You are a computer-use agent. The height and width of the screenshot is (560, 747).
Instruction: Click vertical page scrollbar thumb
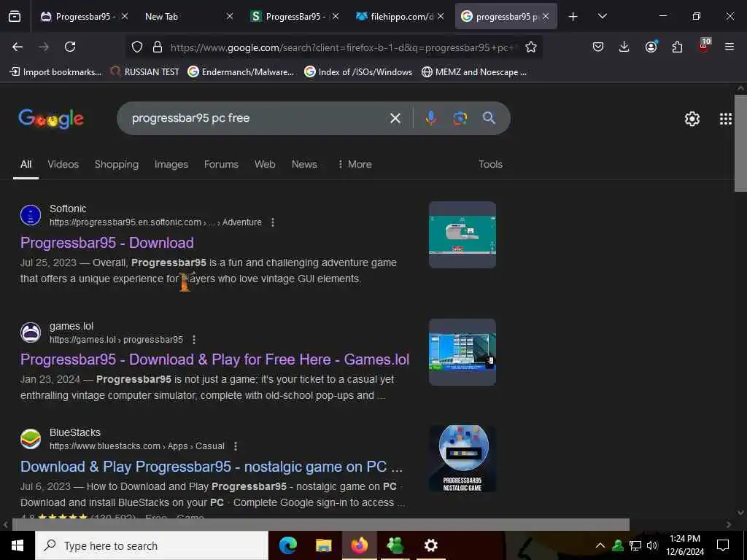[x=740, y=143]
